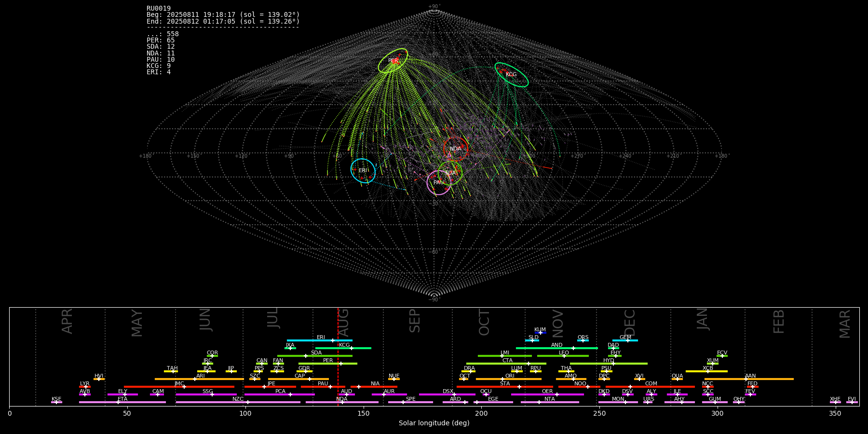This screenshot has height=434, width=868.
Task: Click the XCB shower label in timeline
Action: (x=707, y=368)
